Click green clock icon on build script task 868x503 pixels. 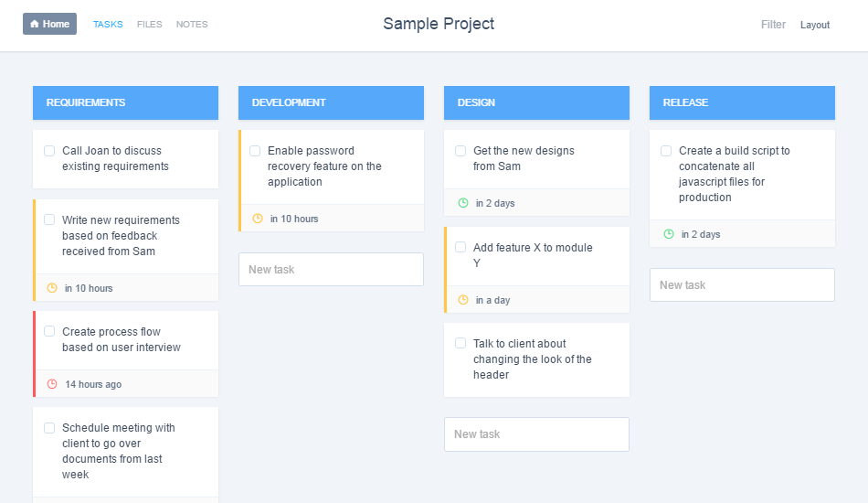point(669,234)
